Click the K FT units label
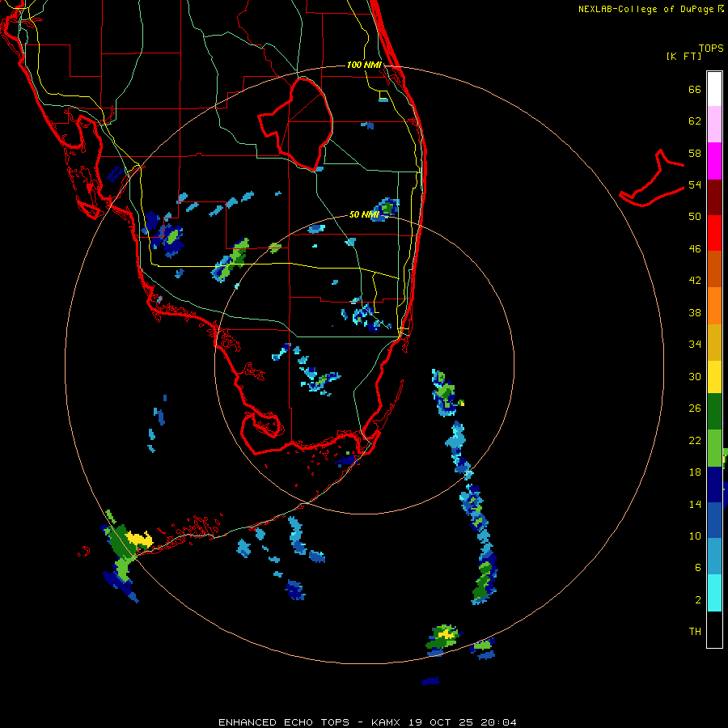The image size is (728, 728). pyautogui.click(x=684, y=56)
